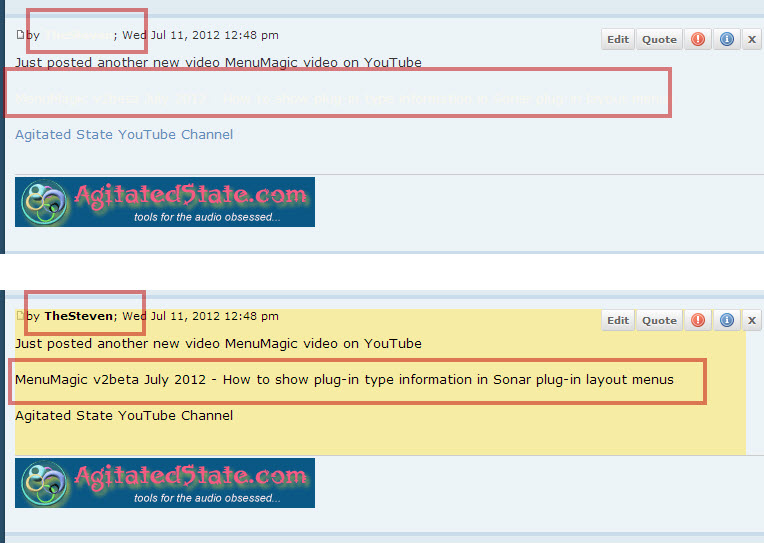Report the top post via red exclamation icon
This screenshot has width=764, height=550.
pos(698,39)
